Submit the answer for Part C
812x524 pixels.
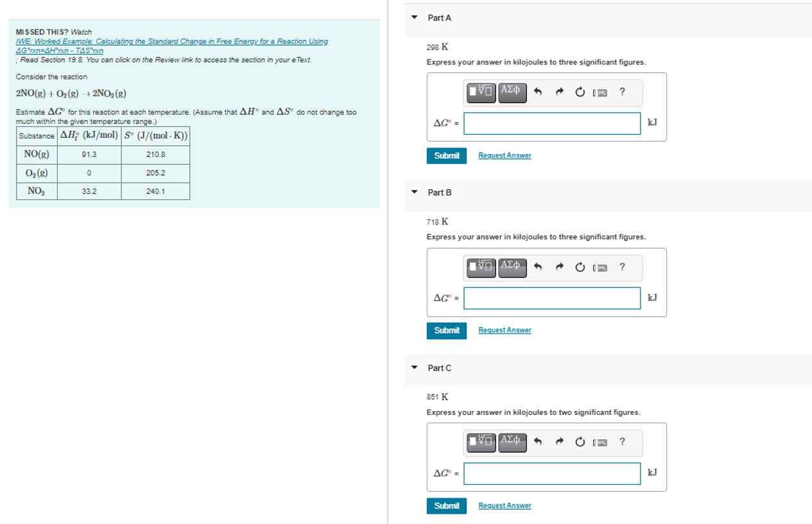point(446,505)
